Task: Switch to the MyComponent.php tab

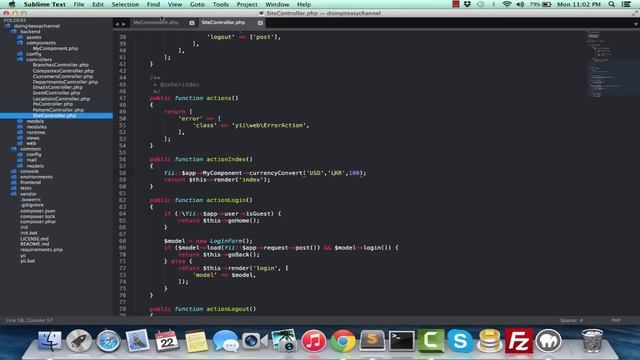Action: [x=156, y=22]
